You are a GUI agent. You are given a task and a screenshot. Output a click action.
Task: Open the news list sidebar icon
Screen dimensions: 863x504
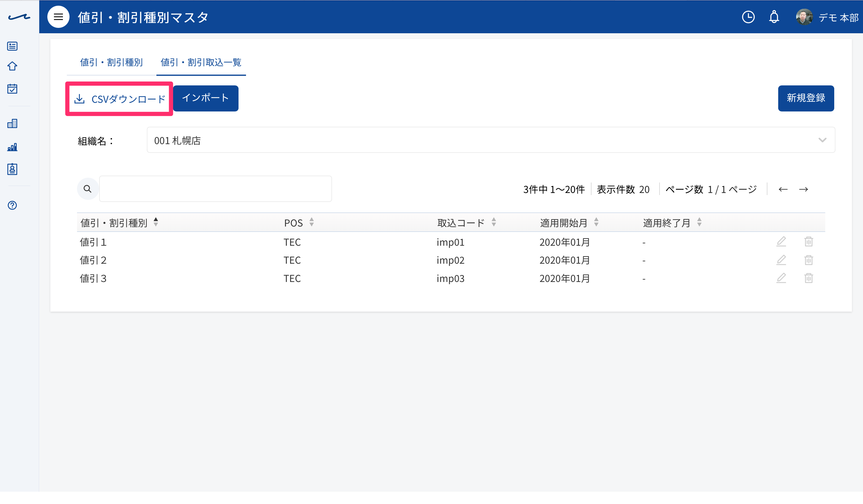point(12,46)
